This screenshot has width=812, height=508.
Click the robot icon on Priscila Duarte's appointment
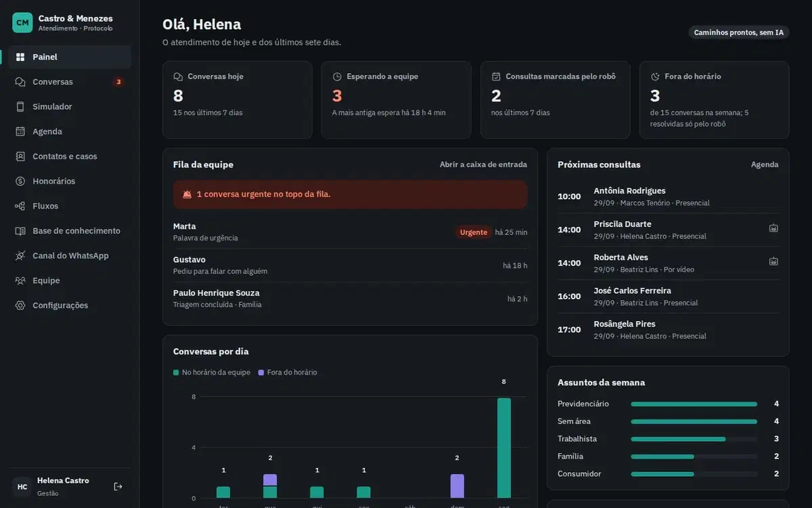point(773,228)
